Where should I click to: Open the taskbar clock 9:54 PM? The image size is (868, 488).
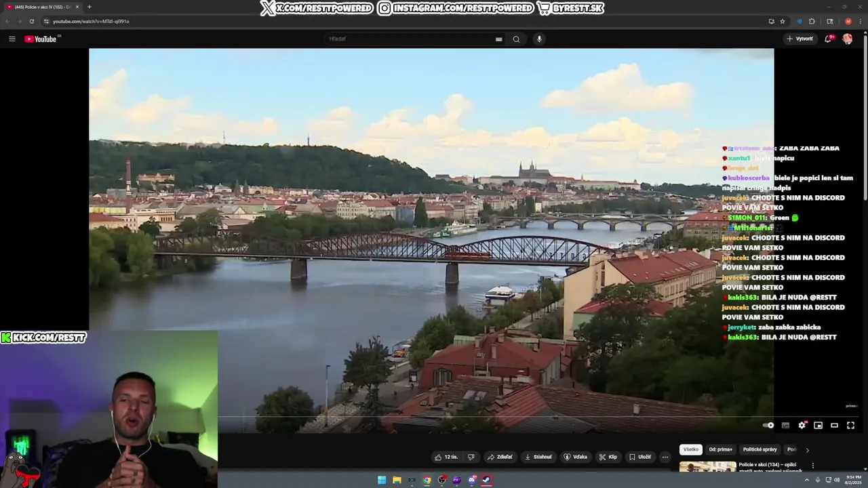(852, 480)
